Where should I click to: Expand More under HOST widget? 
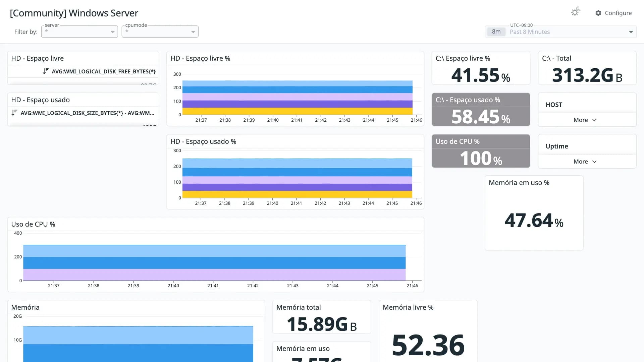[585, 120]
